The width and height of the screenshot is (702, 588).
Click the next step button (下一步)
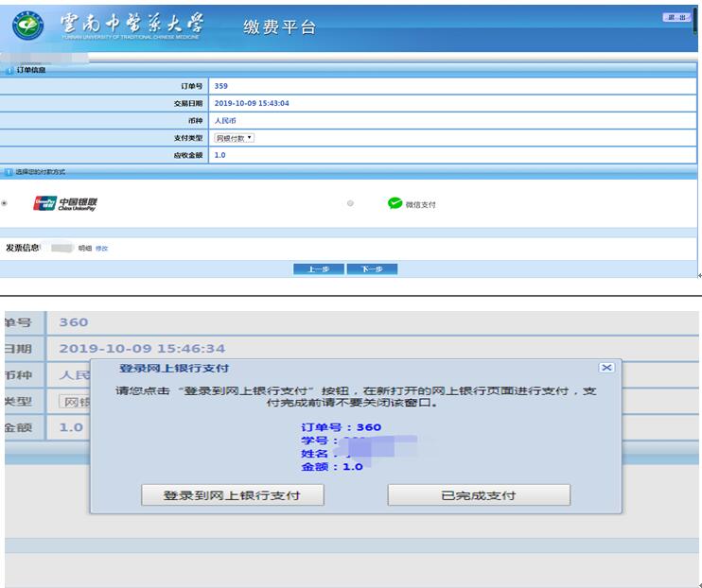point(372,269)
